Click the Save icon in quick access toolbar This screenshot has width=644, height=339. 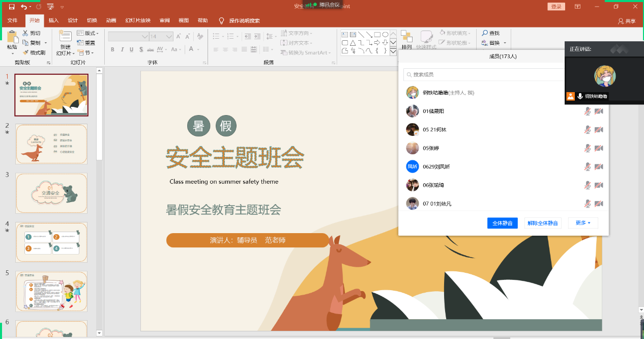[x=12, y=7]
